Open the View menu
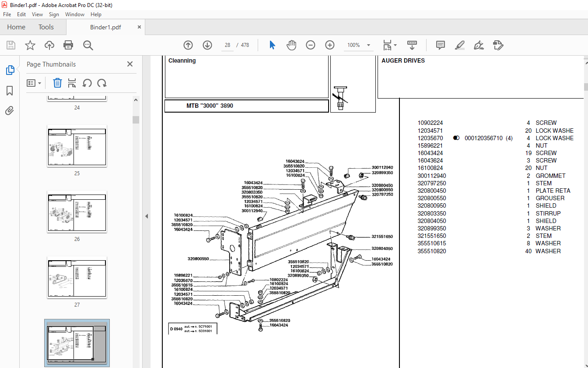Screen dimensions: 588x368 [38, 14]
